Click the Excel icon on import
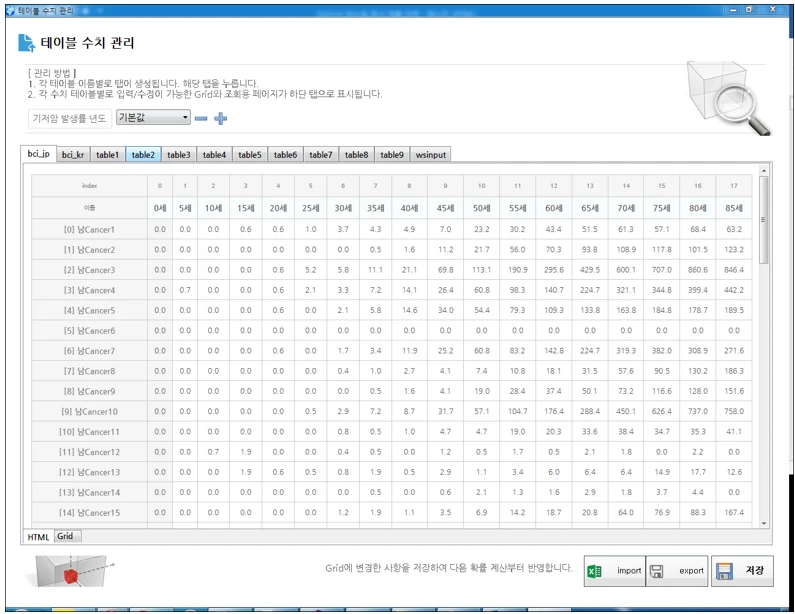 [x=594, y=571]
